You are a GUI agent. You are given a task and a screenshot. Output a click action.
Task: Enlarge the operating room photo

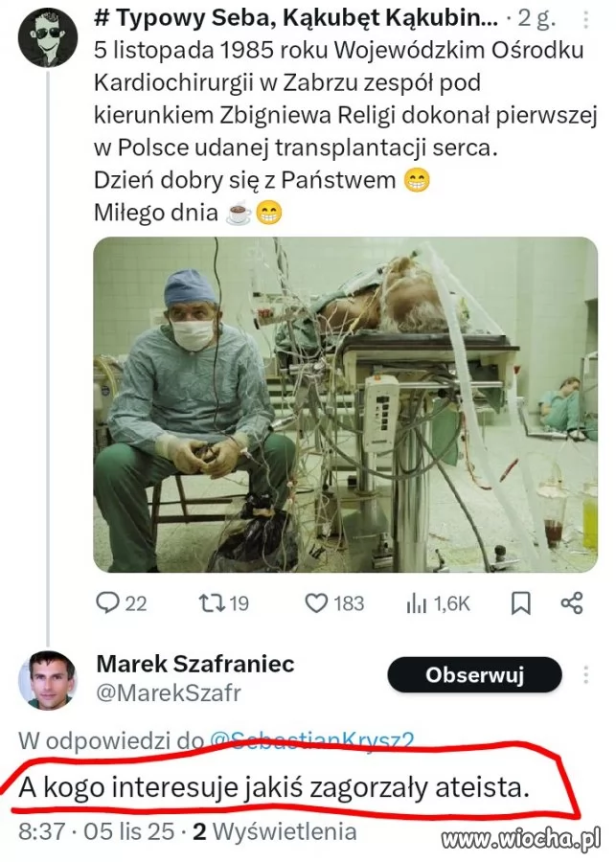tap(345, 404)
